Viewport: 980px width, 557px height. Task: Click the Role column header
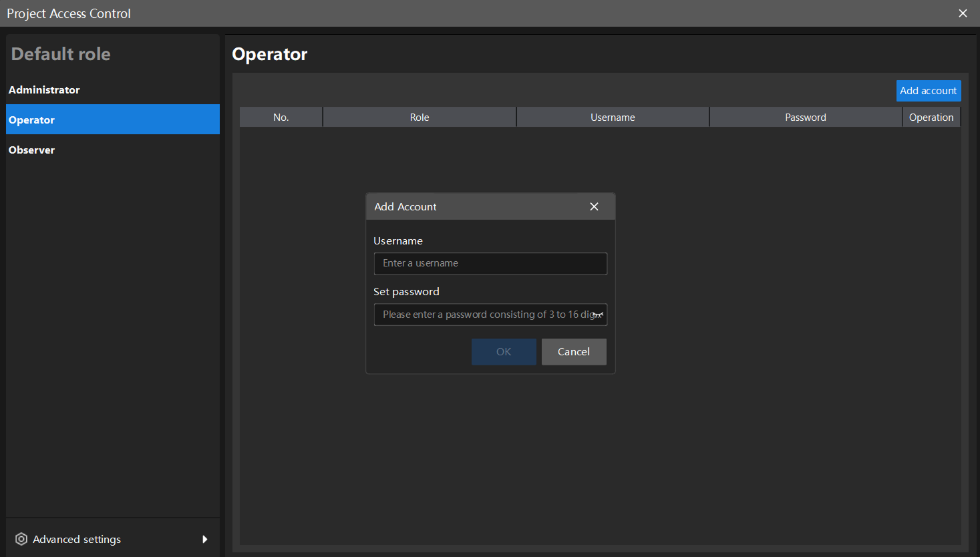coord(419,117)
